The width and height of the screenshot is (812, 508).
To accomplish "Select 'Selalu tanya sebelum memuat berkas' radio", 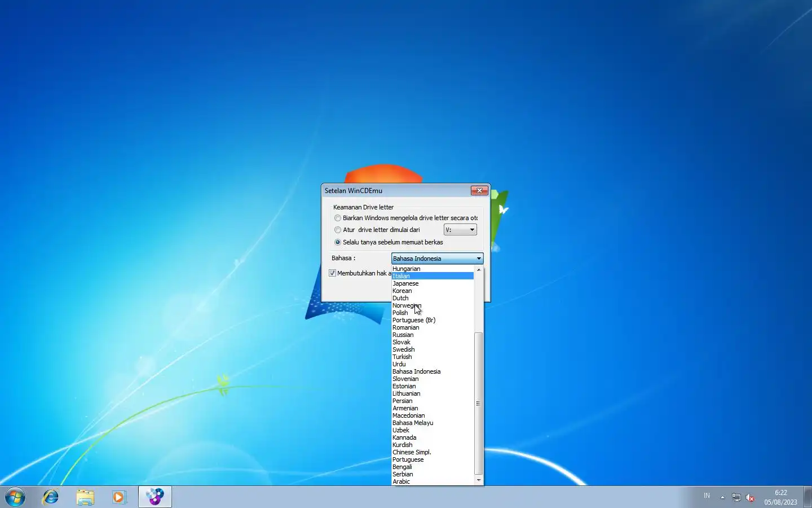I will click(x=338, y=242).
